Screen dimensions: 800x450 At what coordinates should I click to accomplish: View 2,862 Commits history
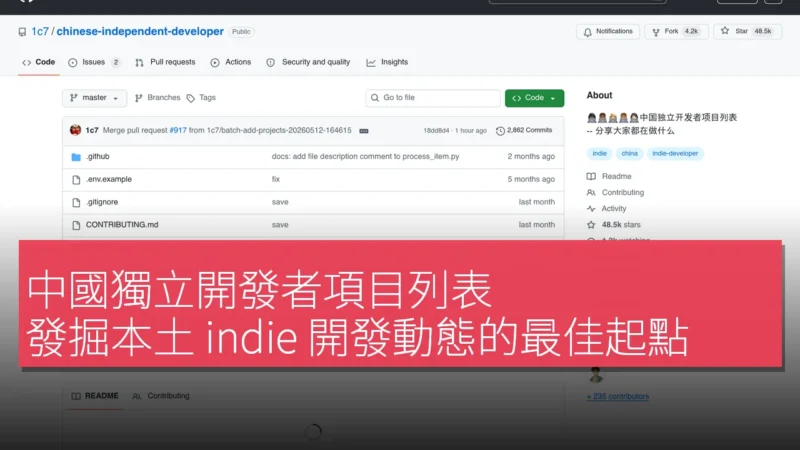(524, 131)
